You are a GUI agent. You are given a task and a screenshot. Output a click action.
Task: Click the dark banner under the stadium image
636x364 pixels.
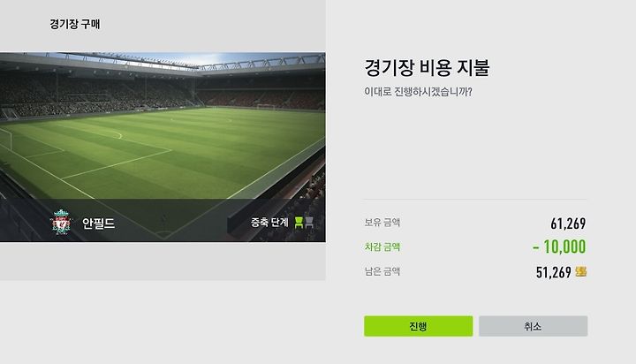163,220
